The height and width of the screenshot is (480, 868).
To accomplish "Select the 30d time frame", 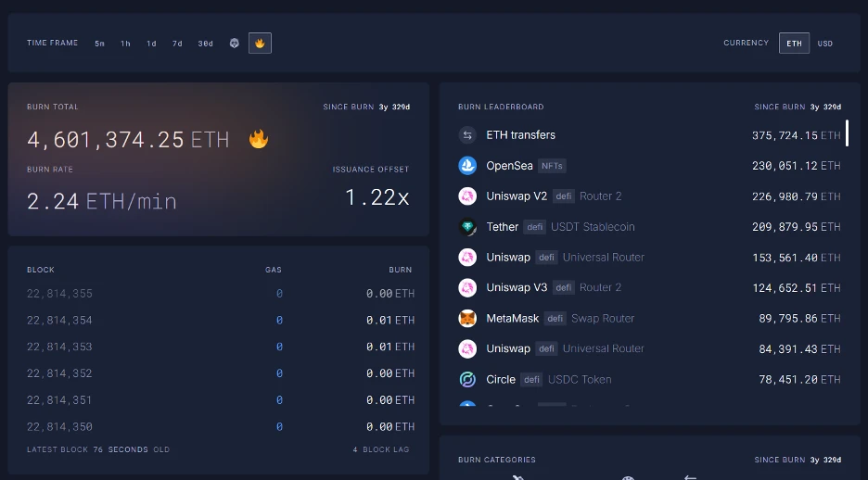I will click(x=205, y=44).
